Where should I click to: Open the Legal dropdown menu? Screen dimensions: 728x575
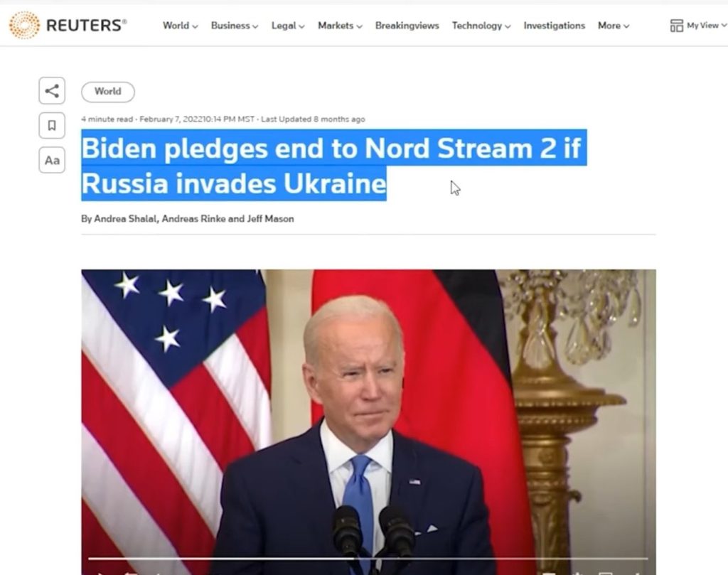(288, 26)
